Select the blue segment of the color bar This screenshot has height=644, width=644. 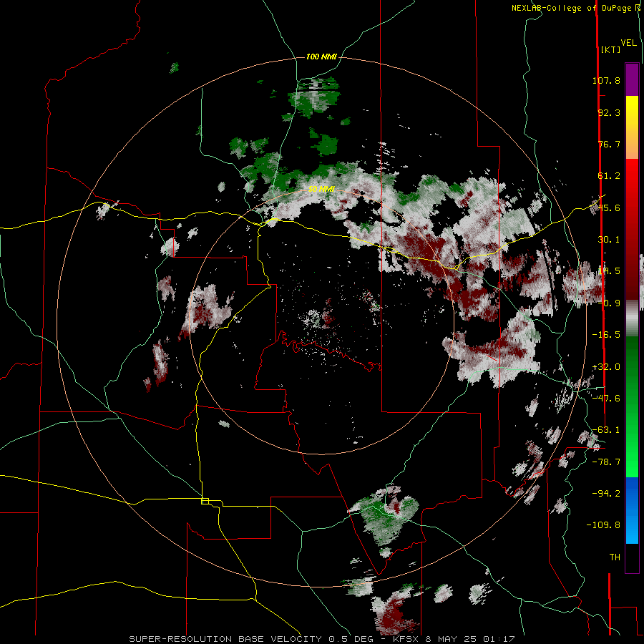click(632, 510)
